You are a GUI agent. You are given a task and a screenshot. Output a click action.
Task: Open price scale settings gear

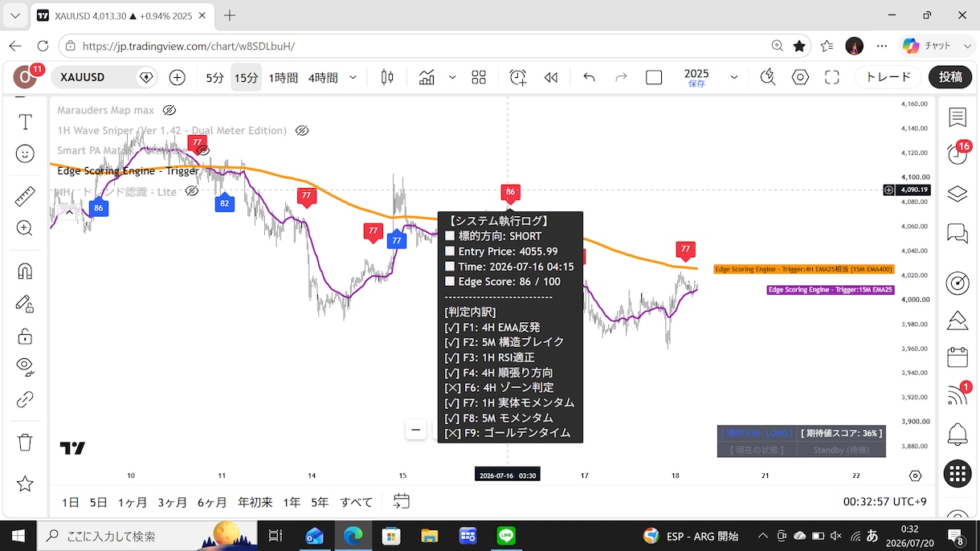(x=915, y=475)
